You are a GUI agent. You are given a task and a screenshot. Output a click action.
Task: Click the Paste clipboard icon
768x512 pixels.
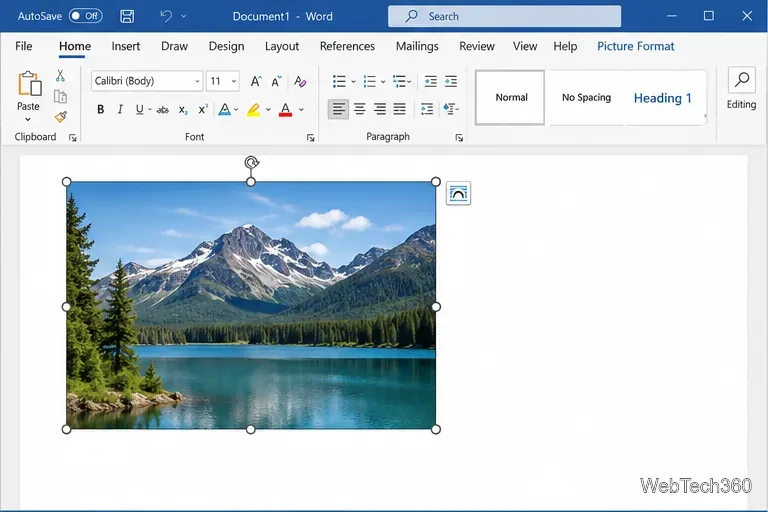29,83
